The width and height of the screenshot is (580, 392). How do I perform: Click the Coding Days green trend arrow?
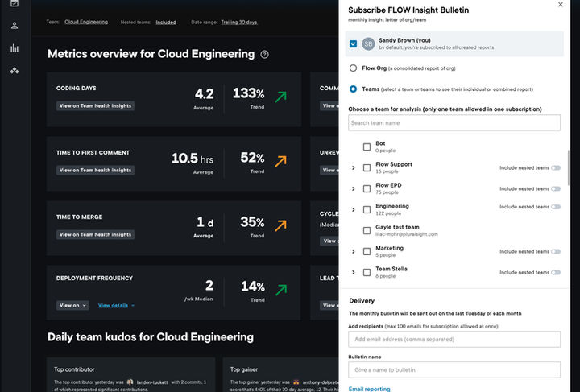pyautogui.click(x=281, y=97)
